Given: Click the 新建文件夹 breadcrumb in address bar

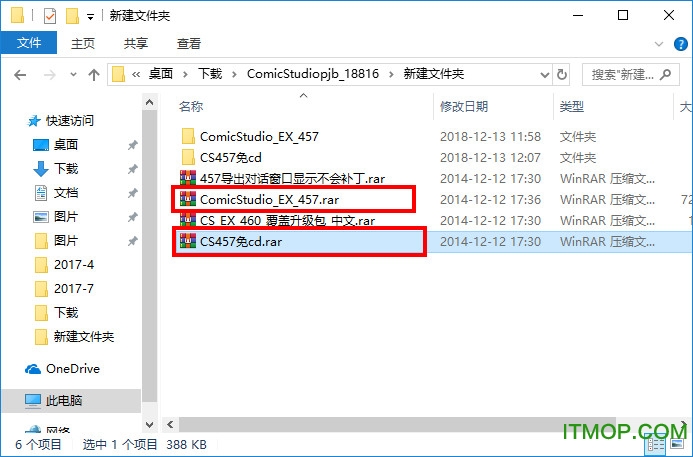Looking at the screenshot, I should [433, 74].
